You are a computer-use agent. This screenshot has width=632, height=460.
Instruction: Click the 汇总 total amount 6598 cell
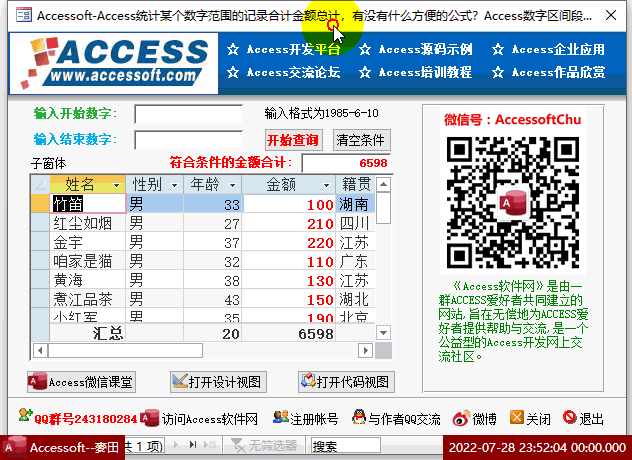coord(289,333)
